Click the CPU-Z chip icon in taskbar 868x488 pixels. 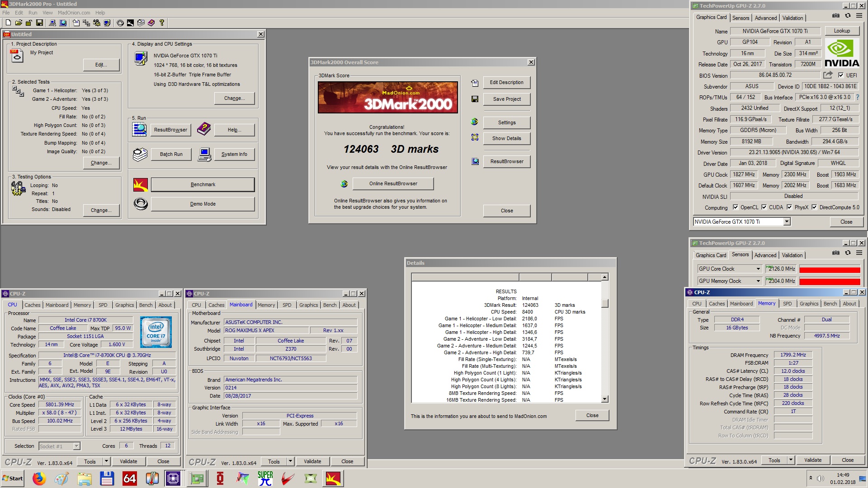coord(173,479)
